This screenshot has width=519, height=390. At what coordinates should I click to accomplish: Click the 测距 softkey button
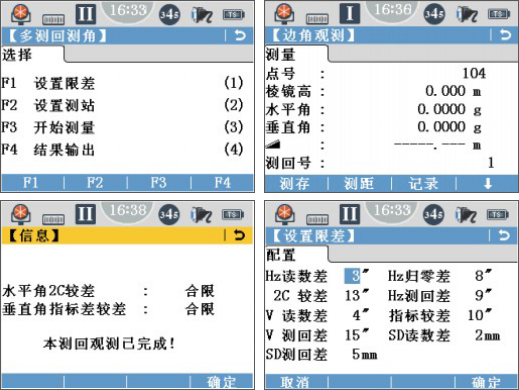coord(359,184)
